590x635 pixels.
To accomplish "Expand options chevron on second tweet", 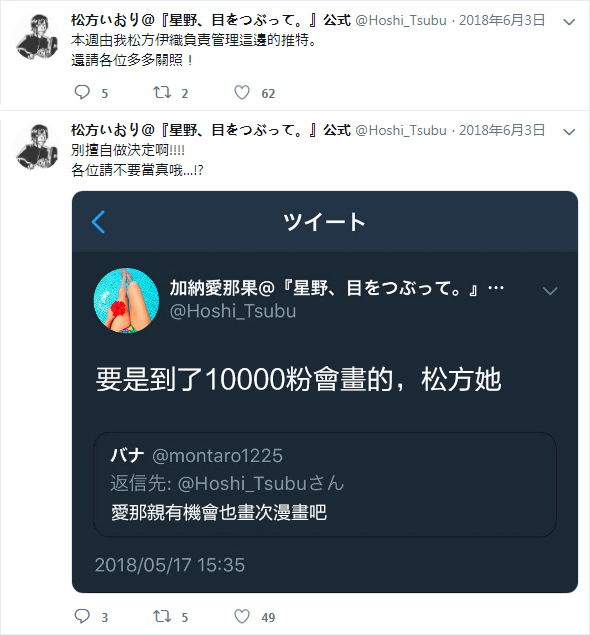I will coord(569,132).
